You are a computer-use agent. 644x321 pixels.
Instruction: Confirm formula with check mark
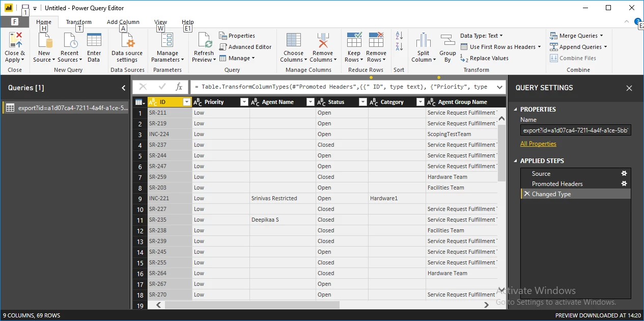tap(162, 87)
